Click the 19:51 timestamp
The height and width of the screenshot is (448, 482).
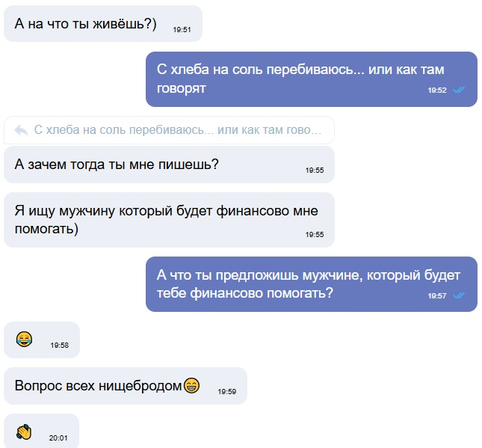click(x=182, y=30)
